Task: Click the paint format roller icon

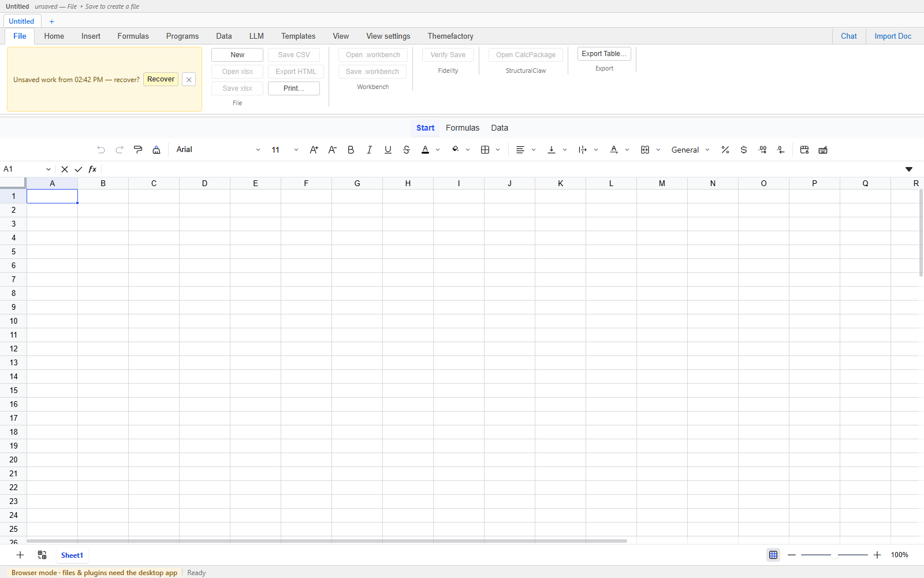Action: tap(138, 150)
